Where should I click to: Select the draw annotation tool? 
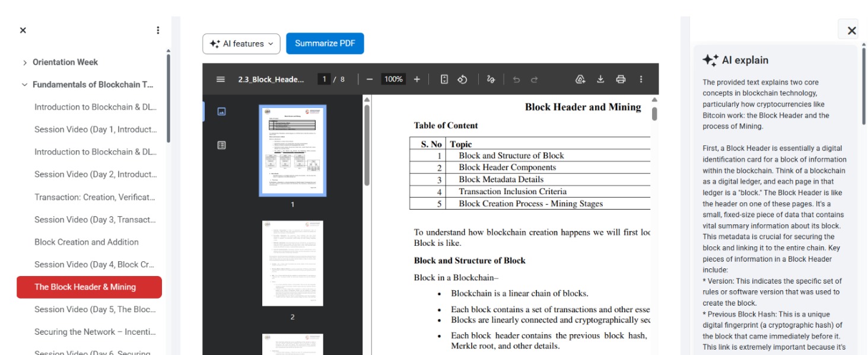pyautogui.click(x=491, y=79)
